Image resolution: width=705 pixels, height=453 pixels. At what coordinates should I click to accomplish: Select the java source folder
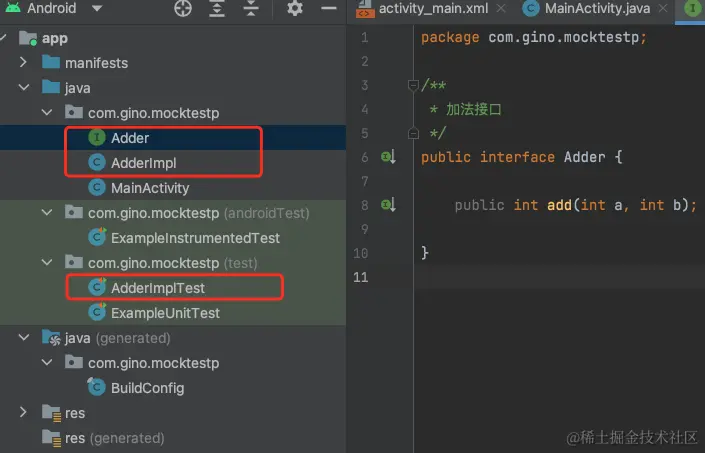coord(77,88)
